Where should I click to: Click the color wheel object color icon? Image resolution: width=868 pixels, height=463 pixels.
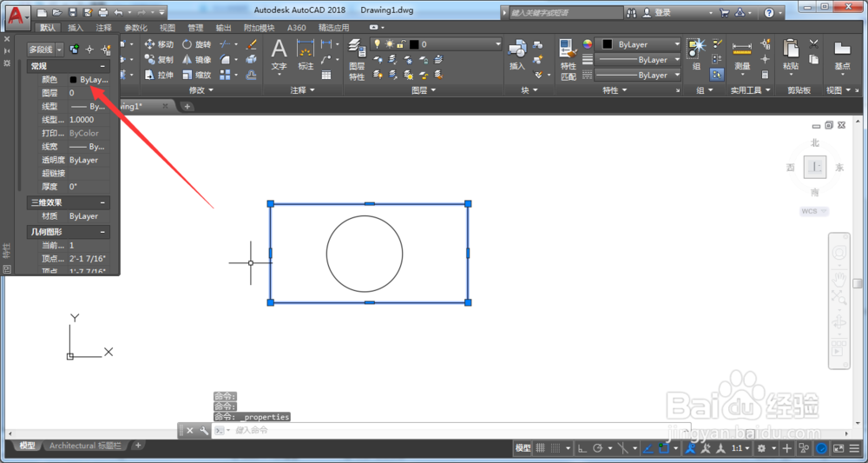click(x=588, y=44)
